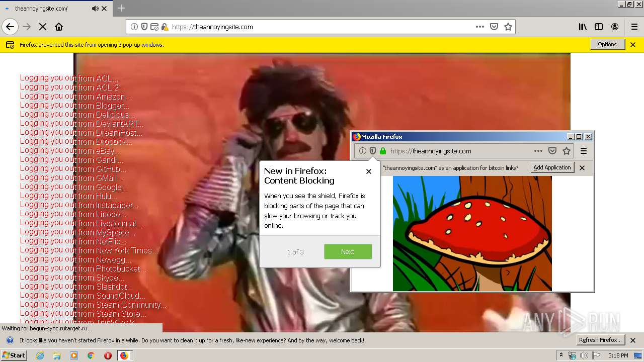Click 'Logging you out from GitHub...' text
Screen dimensions: 644x362
coord(73,169)
